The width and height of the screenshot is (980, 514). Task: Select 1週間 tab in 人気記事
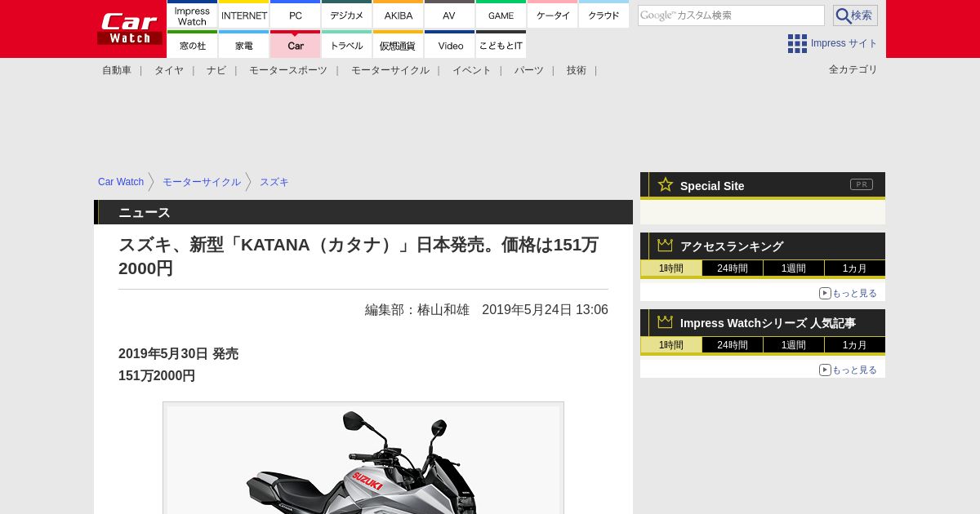pos(794,345)
